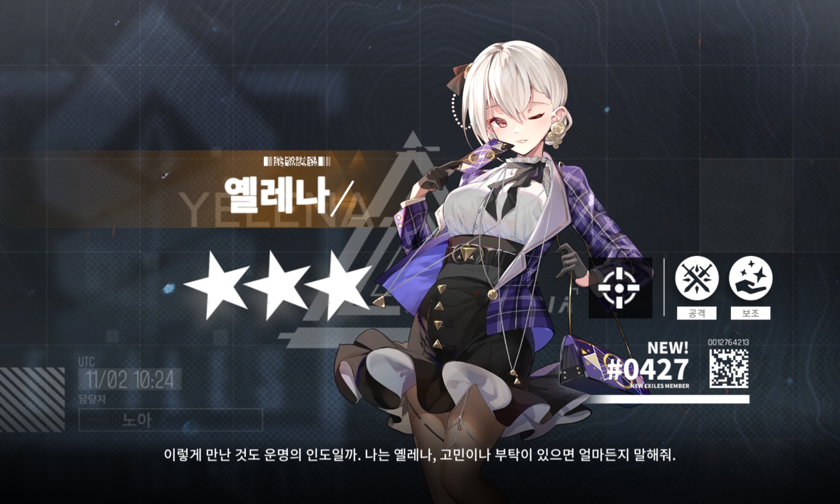Select the crossed swords attack icon

pyautogui.click(x=697, y=278)
